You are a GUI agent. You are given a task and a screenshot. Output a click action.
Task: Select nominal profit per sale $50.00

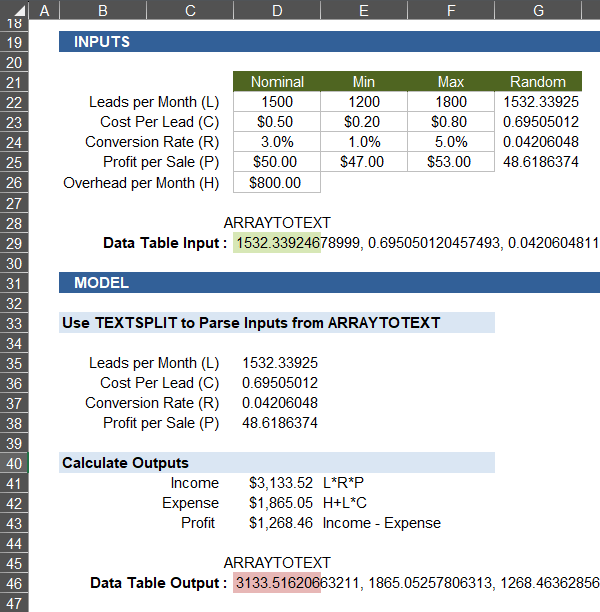click(277, 162)
